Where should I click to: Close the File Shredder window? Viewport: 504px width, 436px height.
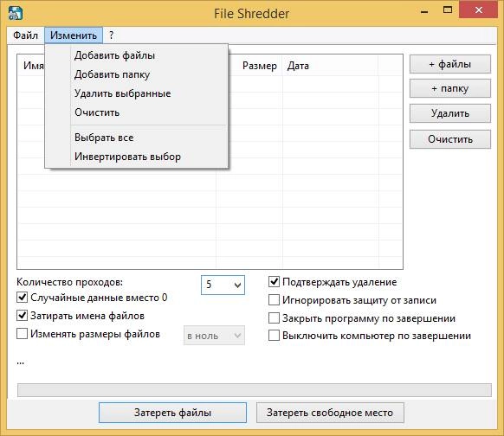pos(479,10)
